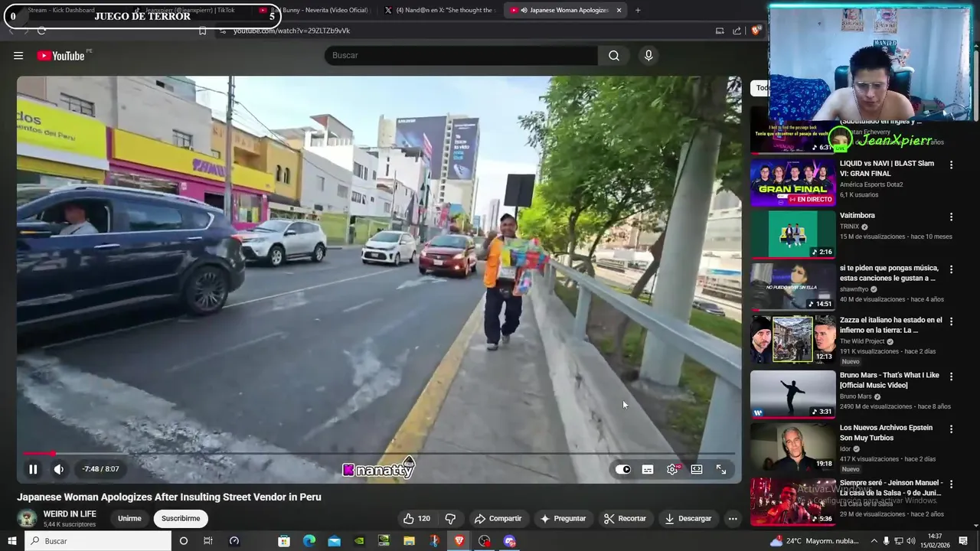Click the Preguntar button
The image size is (980, 551).
pyautogui.click(x=563, y=518)
